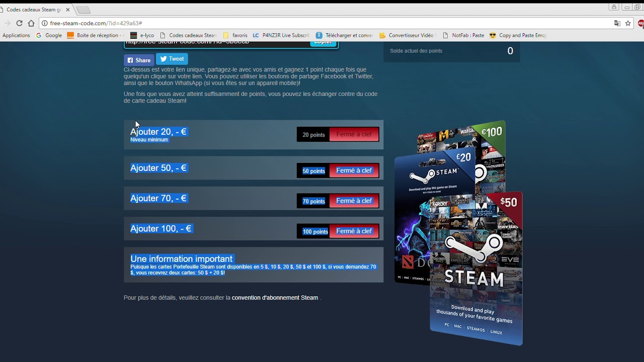The height and width of the screenshot is (362, 644).
Task: Open the Boite de réception bookmark
Action: 96,35
